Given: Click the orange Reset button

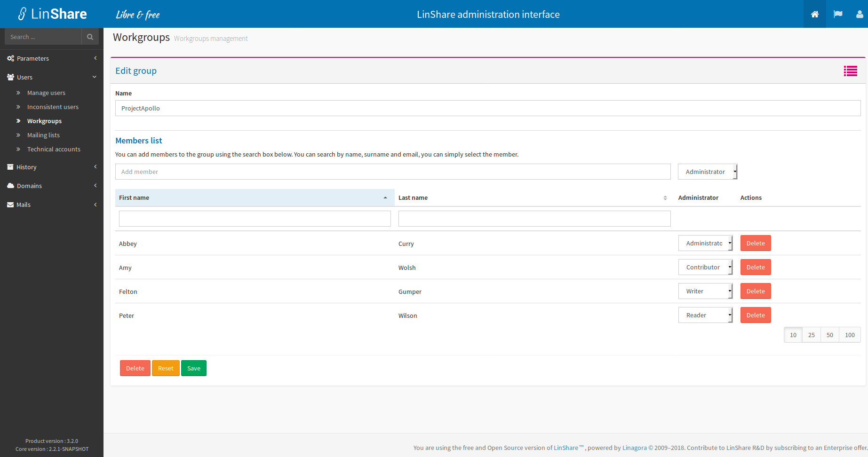Looking at the screenshot, I should [166, 368].
